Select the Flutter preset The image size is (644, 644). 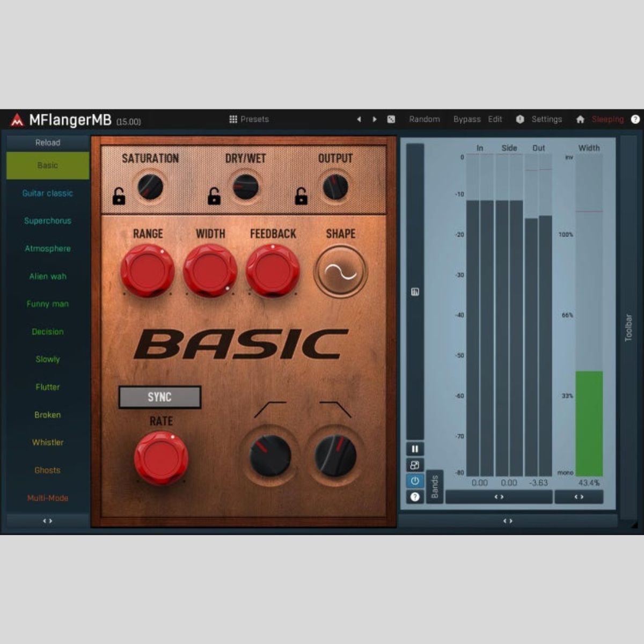click(x=48, y=387)
